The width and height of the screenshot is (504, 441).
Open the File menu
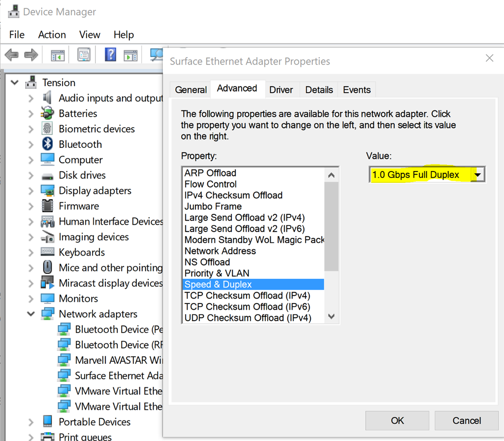pyautogui.click(x=17, y=34)
